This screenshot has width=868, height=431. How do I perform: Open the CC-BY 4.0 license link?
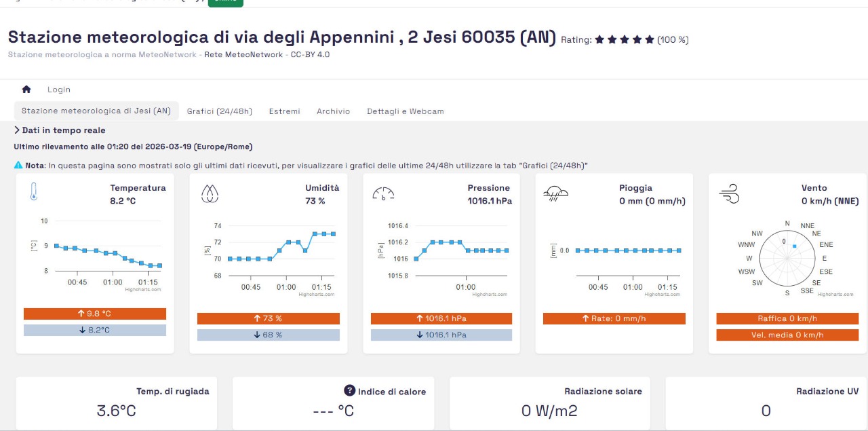point(310,54)
